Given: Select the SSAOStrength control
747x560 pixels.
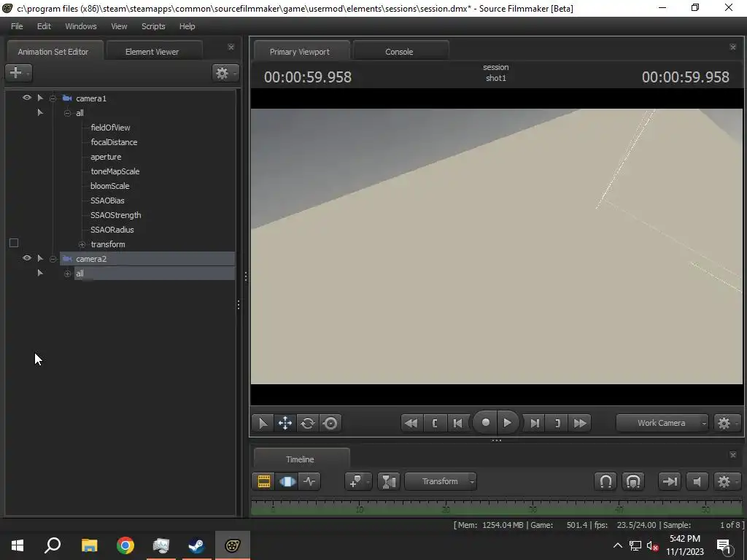Looking at the screenshot, I should coord(116,215).
